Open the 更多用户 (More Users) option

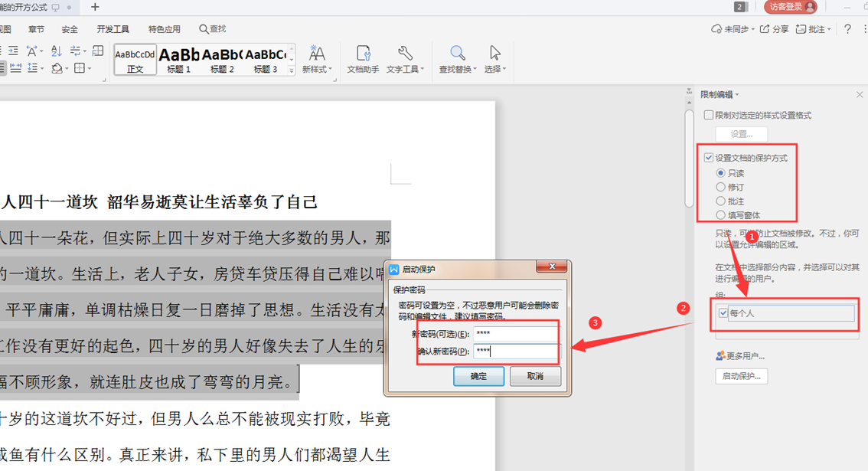pos(741,355)
